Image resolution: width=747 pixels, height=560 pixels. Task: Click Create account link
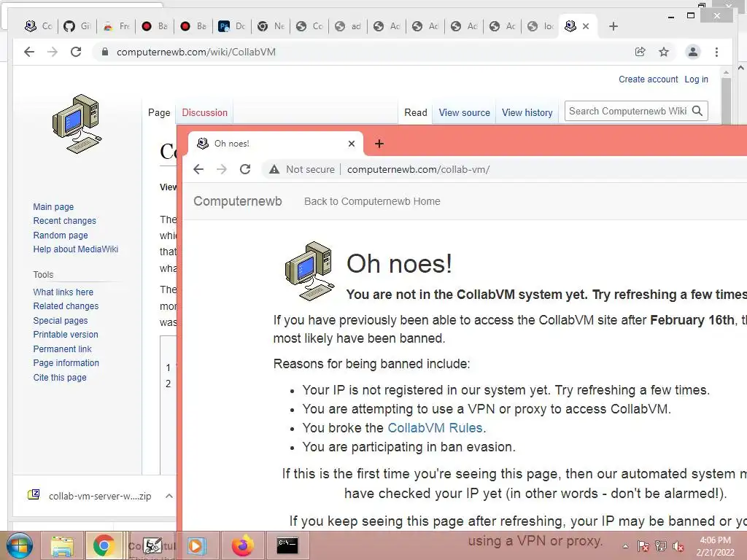648,79
